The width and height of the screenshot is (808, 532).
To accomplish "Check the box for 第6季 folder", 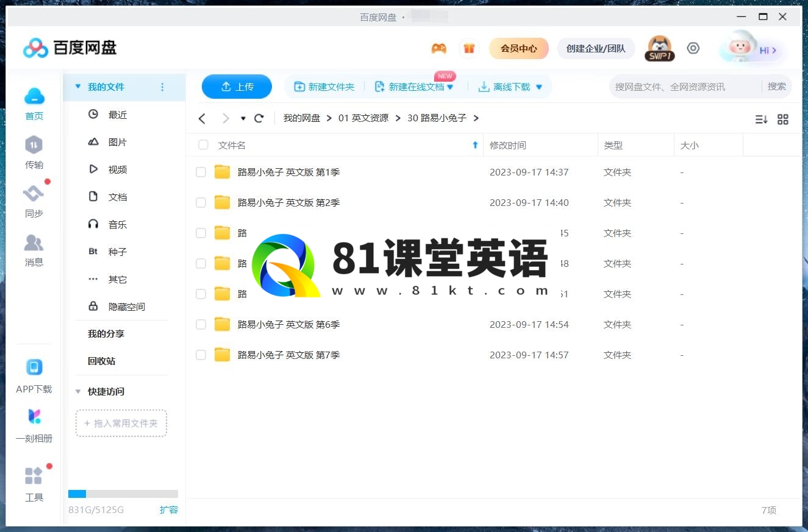I will (201, 325).
